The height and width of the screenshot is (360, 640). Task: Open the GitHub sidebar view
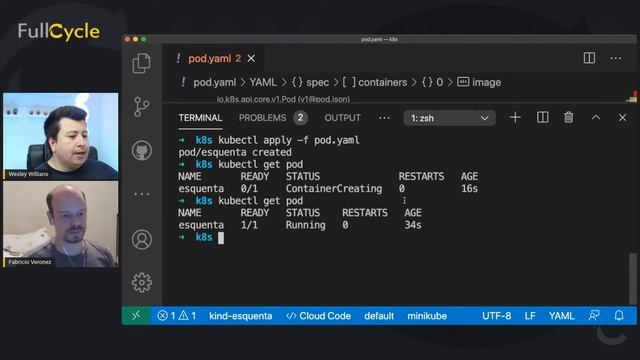pyautogui.click(x=142, y=150)
